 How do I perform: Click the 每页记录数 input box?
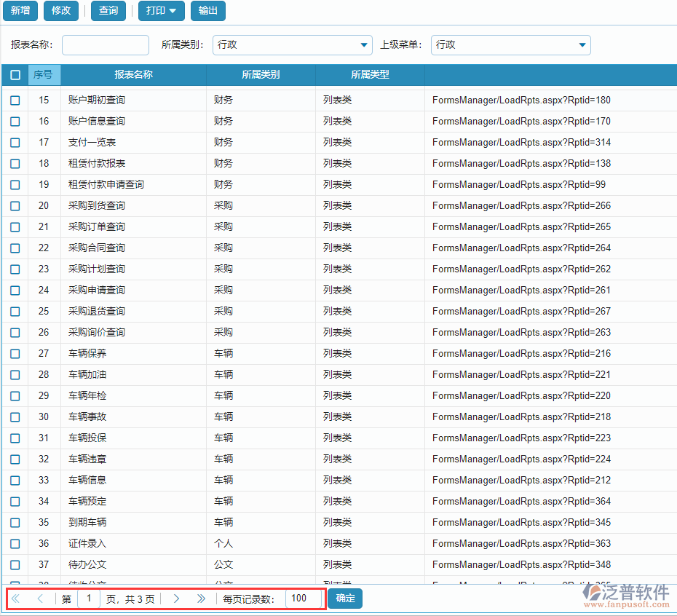pos(303,599)
